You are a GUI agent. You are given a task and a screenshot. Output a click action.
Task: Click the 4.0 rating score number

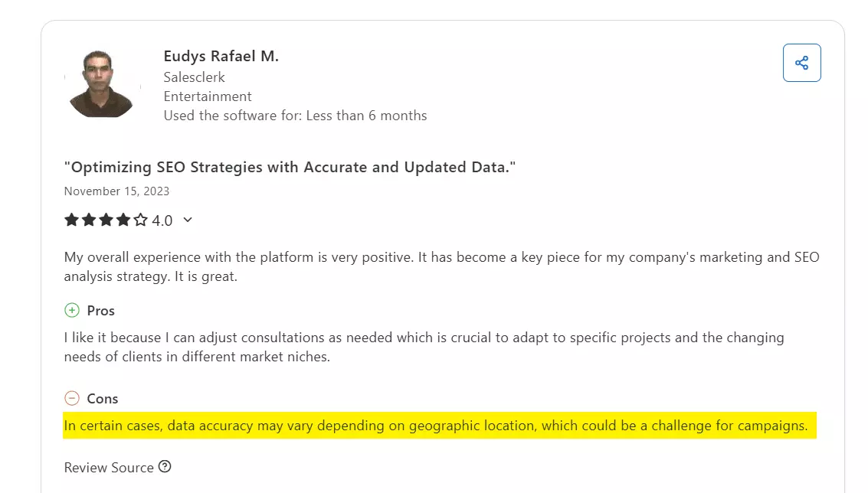click(x=162, y=220)
